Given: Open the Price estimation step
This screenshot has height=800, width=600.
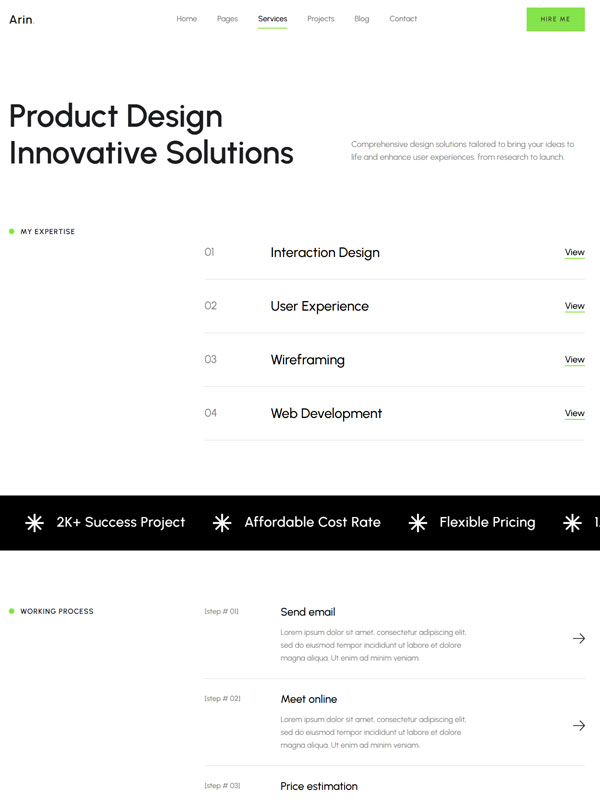Looking at the screenshot, I should [x=319, y=786].
